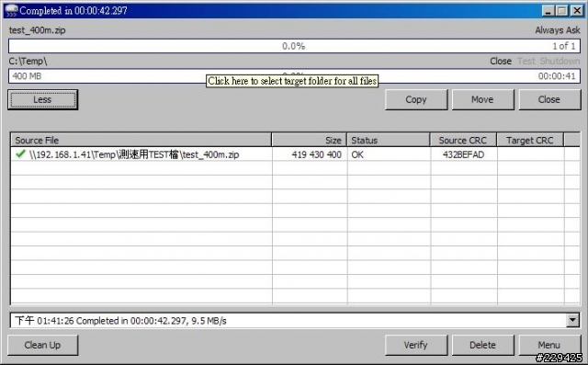Click the Always Ask option
The height and width of the screenshot is (365, 588).
(558, 30)
